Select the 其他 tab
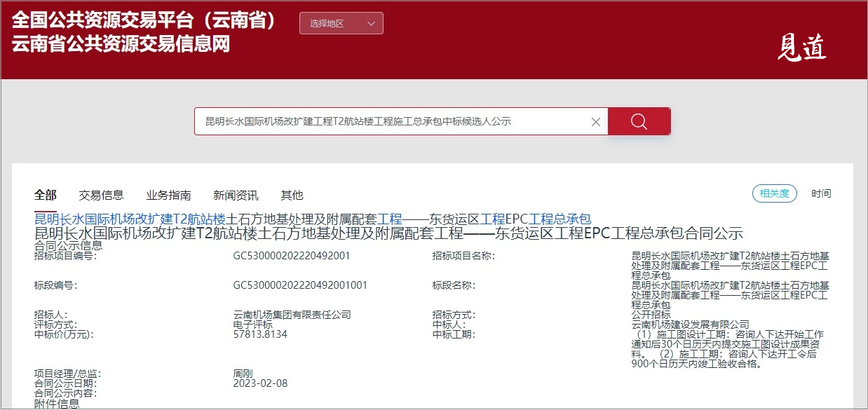Viewport: 868px width, 410px height. click(292, 195)
